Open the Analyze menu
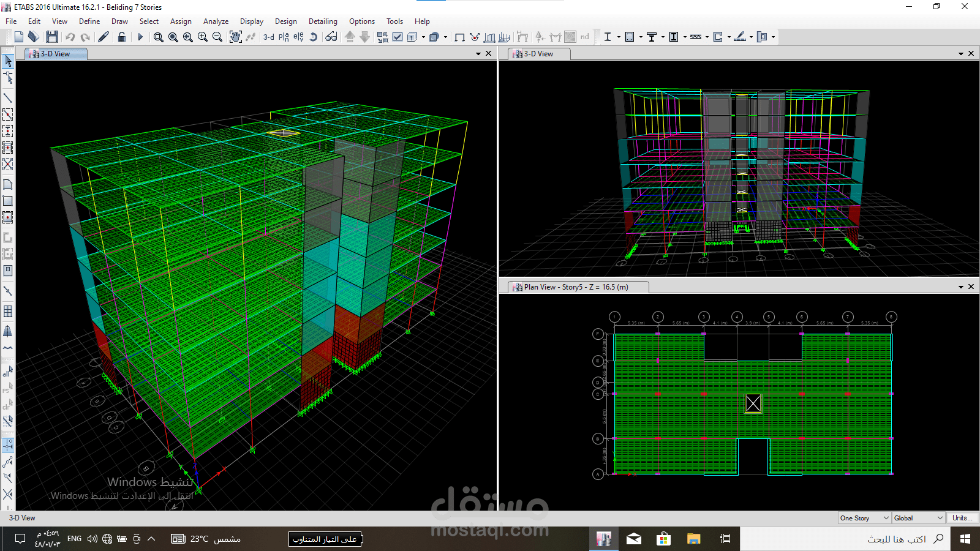The image size is (980, 551). point(216,21)
